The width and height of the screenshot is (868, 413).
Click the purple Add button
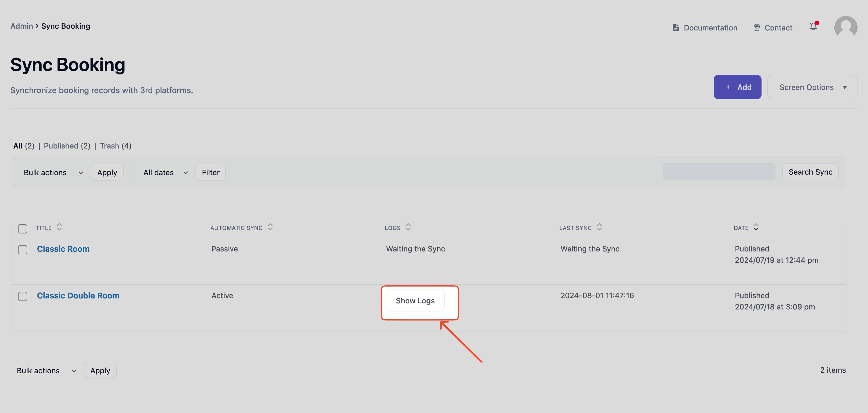(737, 87)
